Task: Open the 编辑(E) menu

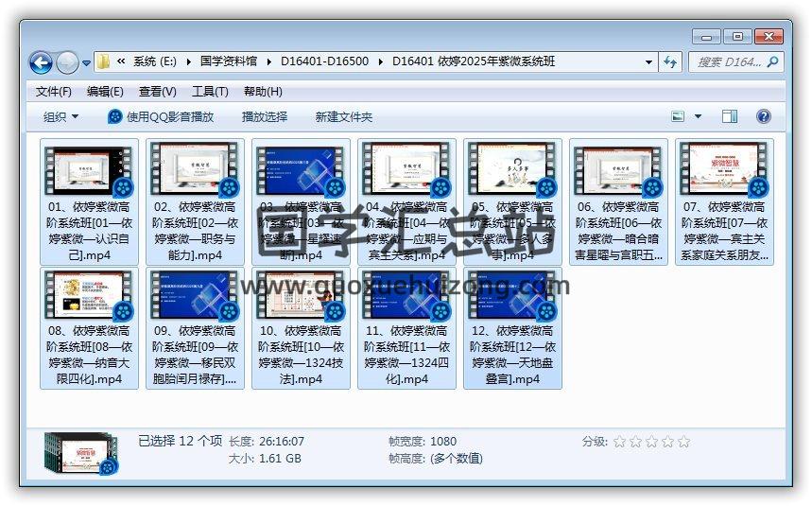Action: coord(105,92)
